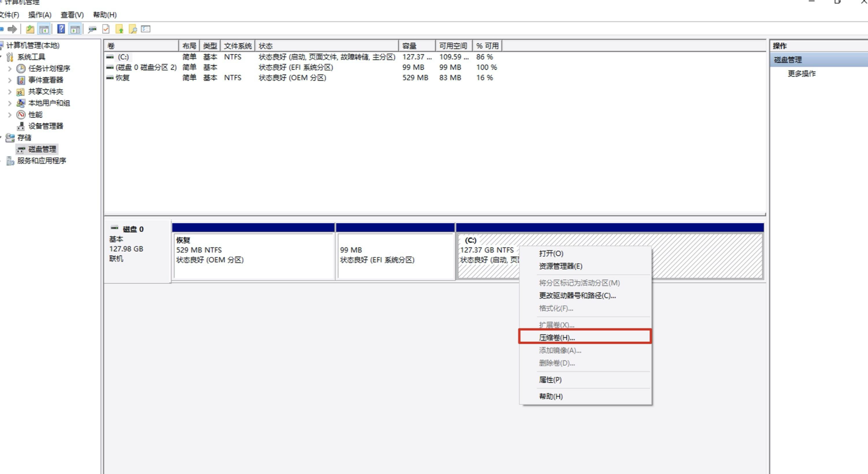
Task: Toggle the show/hide action pane toolbar icon
Action: point(75,29)
